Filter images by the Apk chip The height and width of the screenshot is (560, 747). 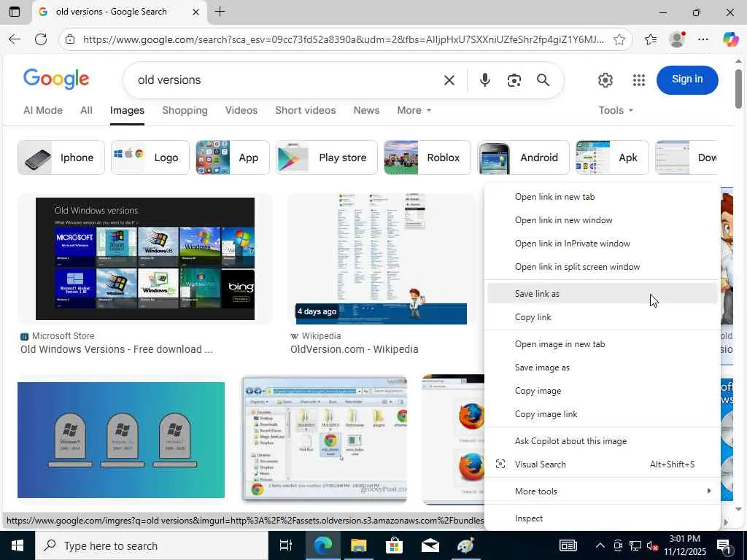pyautogui.click(x=612, y=157)
